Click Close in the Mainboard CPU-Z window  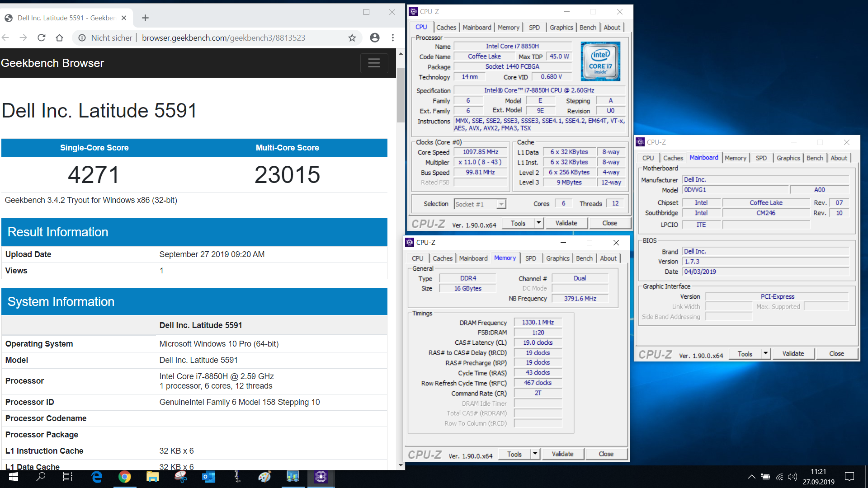click(836, 353)
